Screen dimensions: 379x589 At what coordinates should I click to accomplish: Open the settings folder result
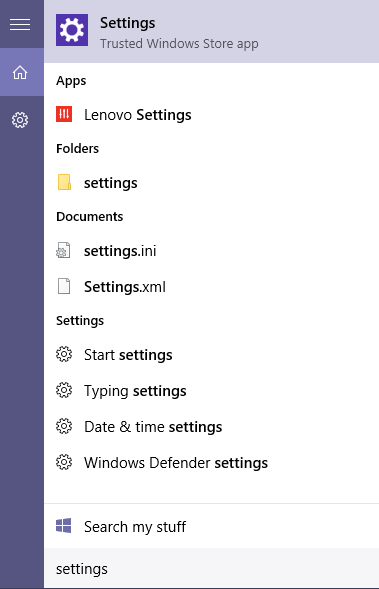pos(211,183)
